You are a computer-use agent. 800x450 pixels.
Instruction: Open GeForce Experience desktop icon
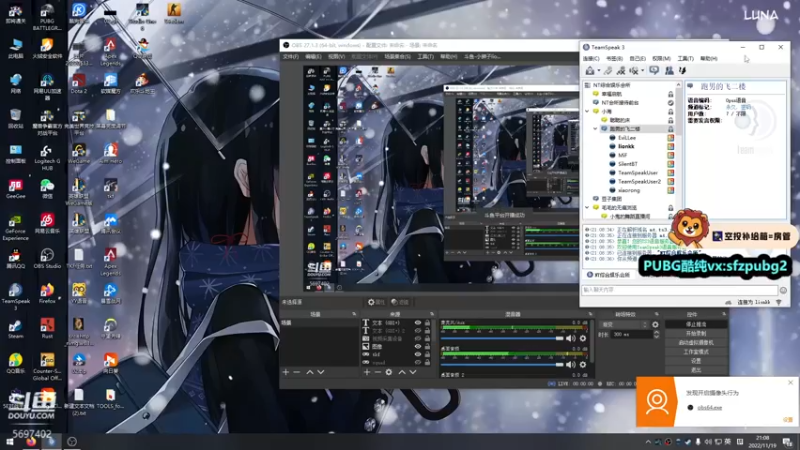tap(15, 227)
